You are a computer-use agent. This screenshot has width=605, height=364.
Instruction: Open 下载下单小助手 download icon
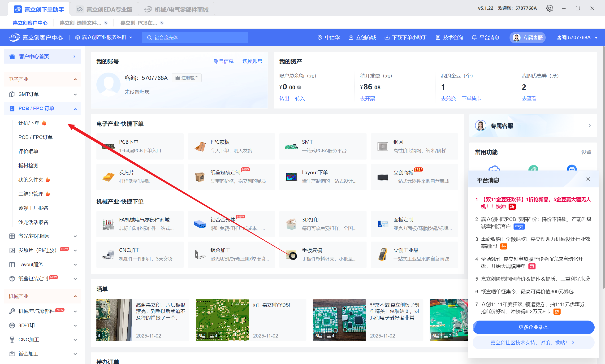coord(387,38)
